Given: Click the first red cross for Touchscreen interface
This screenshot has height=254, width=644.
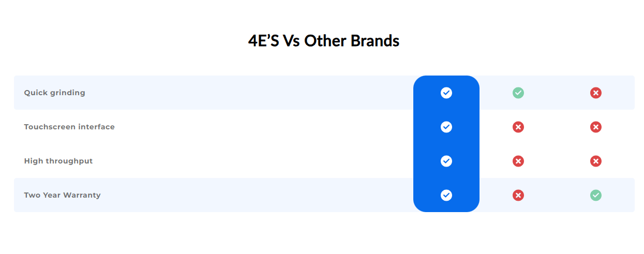Looking at the screenshot, I should pos(518,127).
